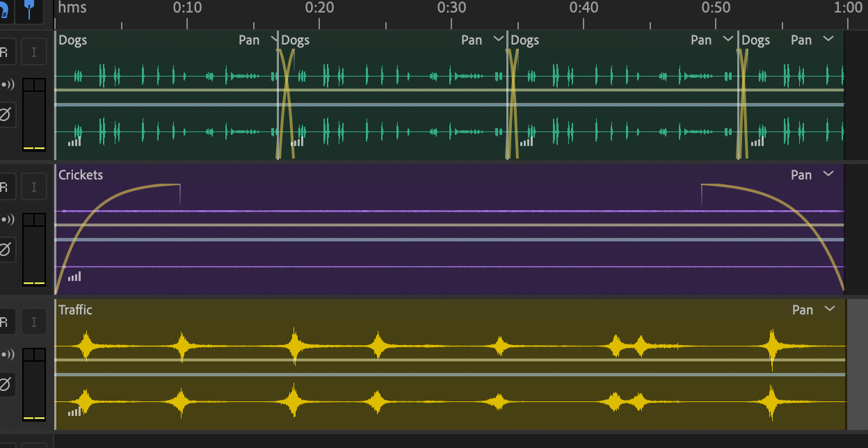Viewport: 868px width, 448px height.
Task: Toggle monitor input on Traffic track
Action: 6,355
